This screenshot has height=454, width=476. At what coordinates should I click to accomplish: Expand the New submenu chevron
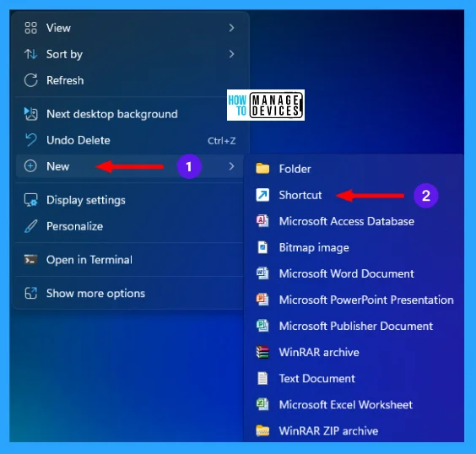[231, 166]
